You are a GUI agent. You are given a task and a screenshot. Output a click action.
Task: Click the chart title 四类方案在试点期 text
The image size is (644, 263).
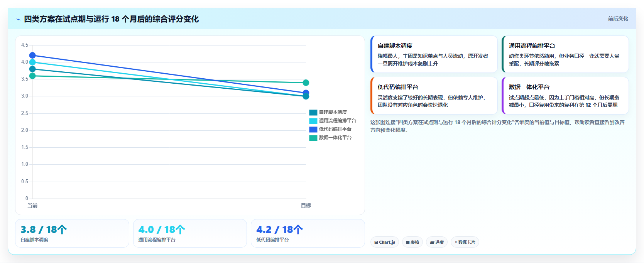111,19
